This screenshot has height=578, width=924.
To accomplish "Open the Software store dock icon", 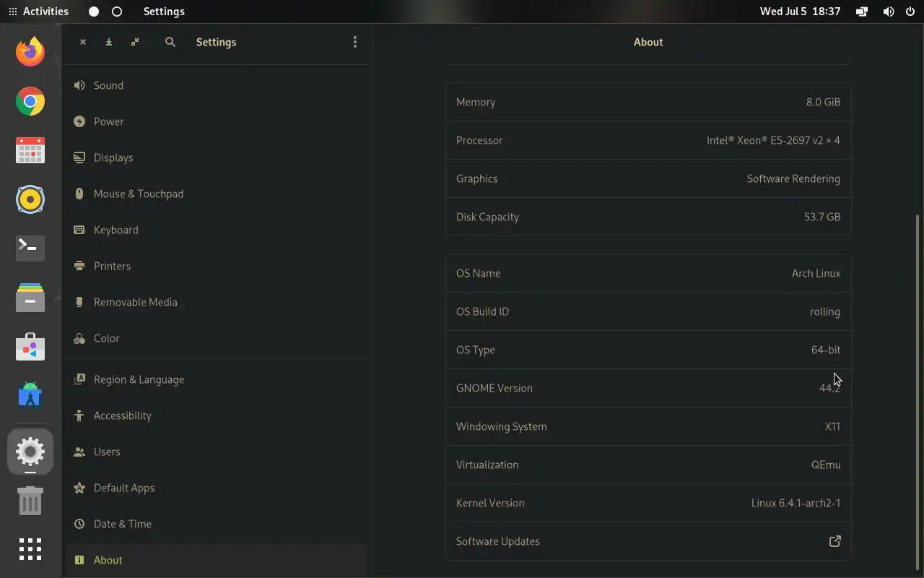I will pos(30,347).
